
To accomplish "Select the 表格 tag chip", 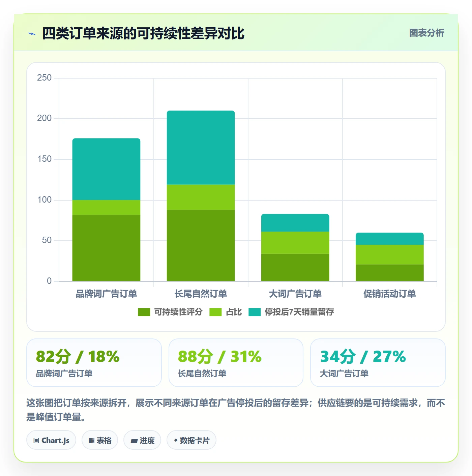I will (100, 440).
